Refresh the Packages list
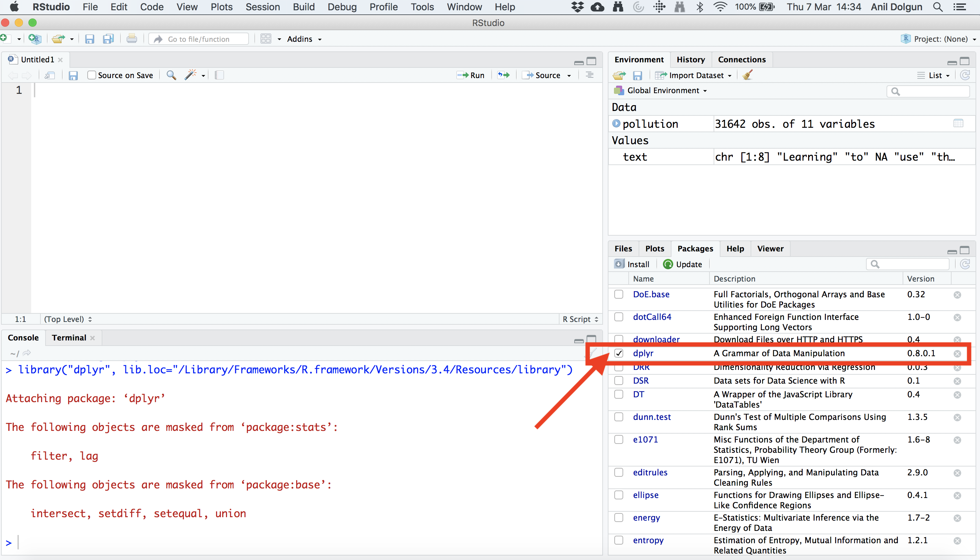The height and width of the screenshot is (560, 980). point(965,264)
